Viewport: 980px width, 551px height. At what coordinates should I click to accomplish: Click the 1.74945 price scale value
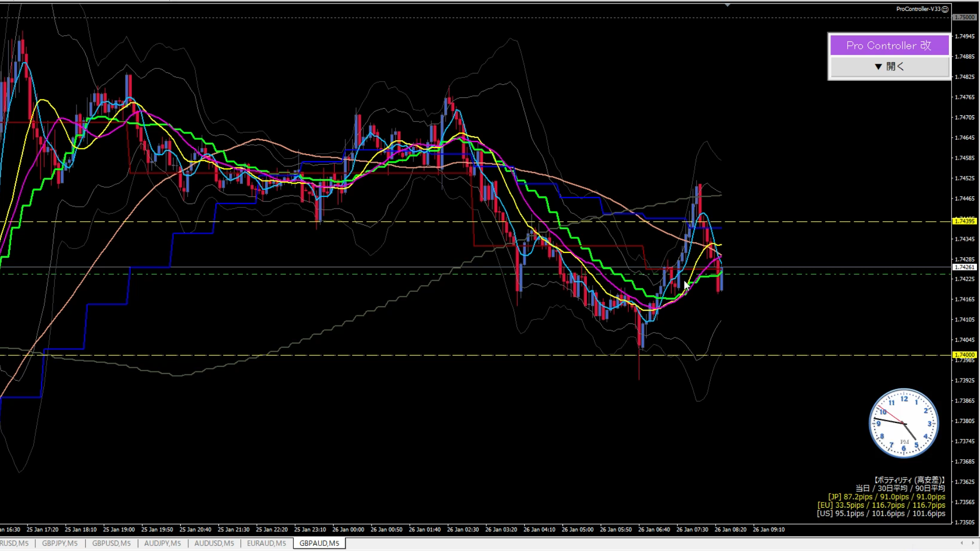(x=965, y=36)
